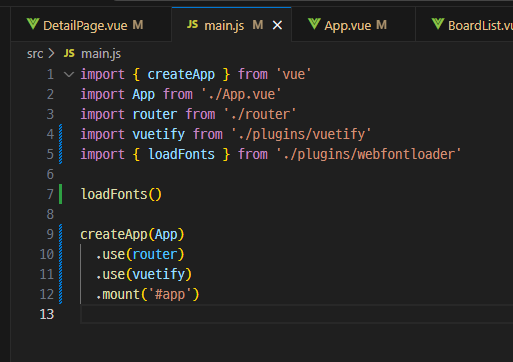This screenshot has height=362, width=513.
Task: Click the JS icon on main.js tab
Action: pos(192,24)
